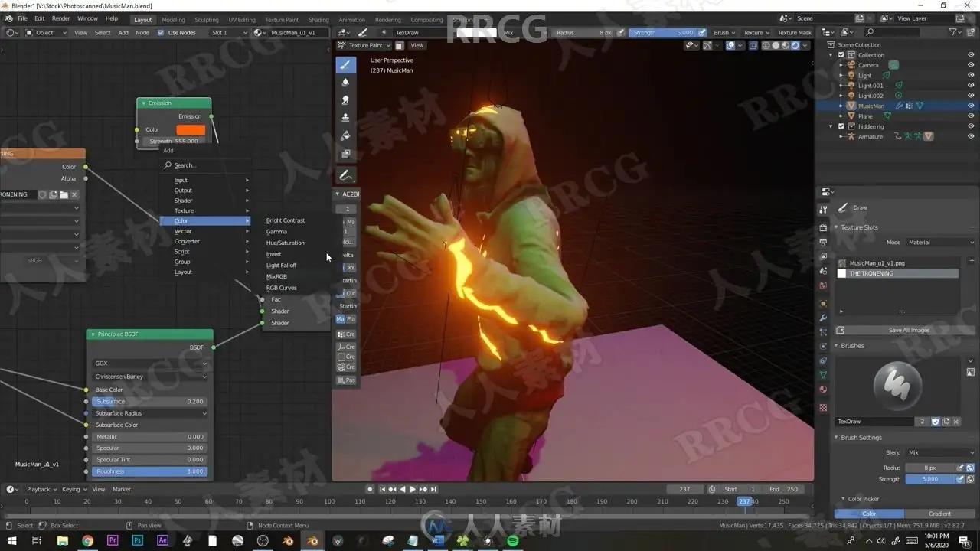Hide Light.002 in outliner

(x=971, y=96)
